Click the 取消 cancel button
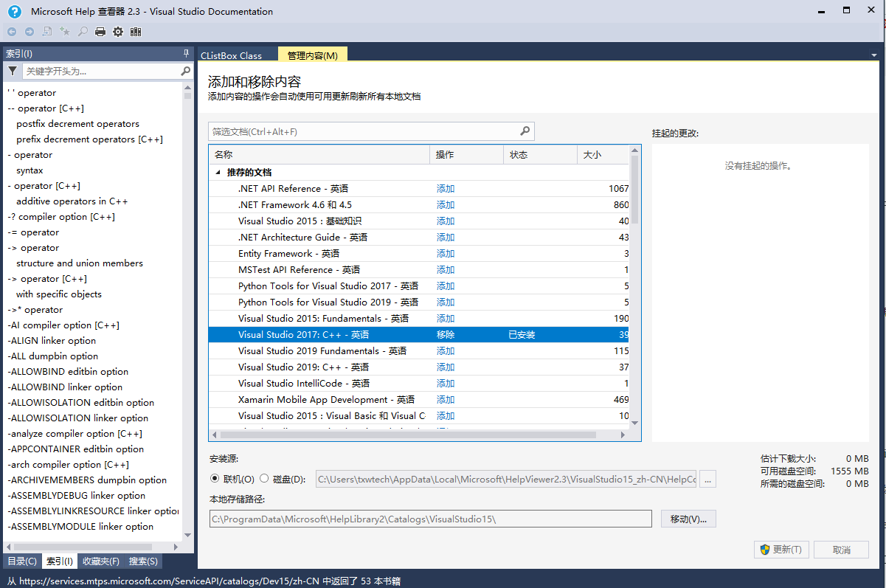Image resolution: width=886 pixels, height=588 pixels. click(x=841, y=550)
